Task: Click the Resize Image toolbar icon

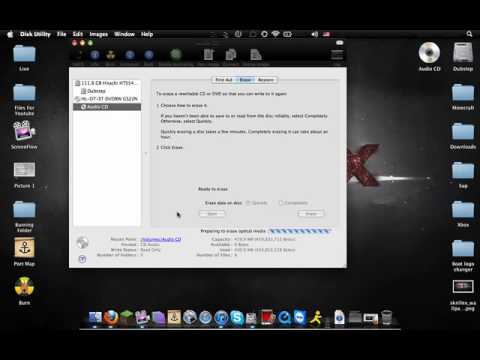Action: tap(256, 55)
